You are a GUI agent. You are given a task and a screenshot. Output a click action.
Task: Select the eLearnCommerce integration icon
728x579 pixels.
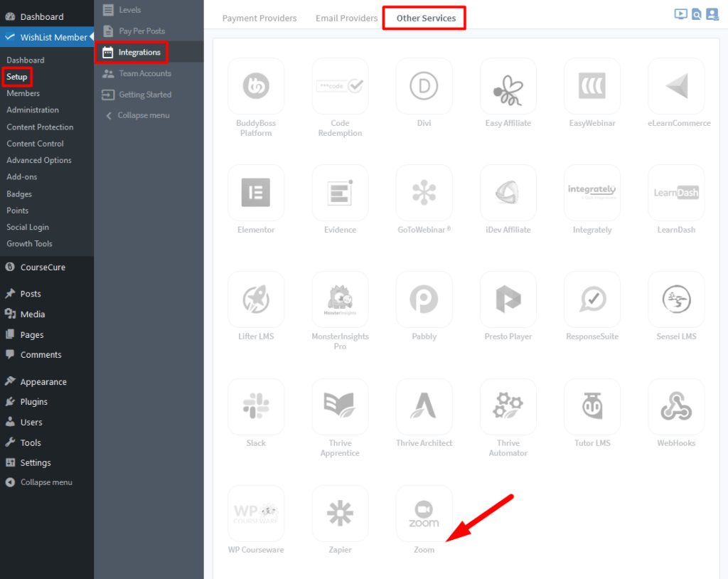[676, 86]
